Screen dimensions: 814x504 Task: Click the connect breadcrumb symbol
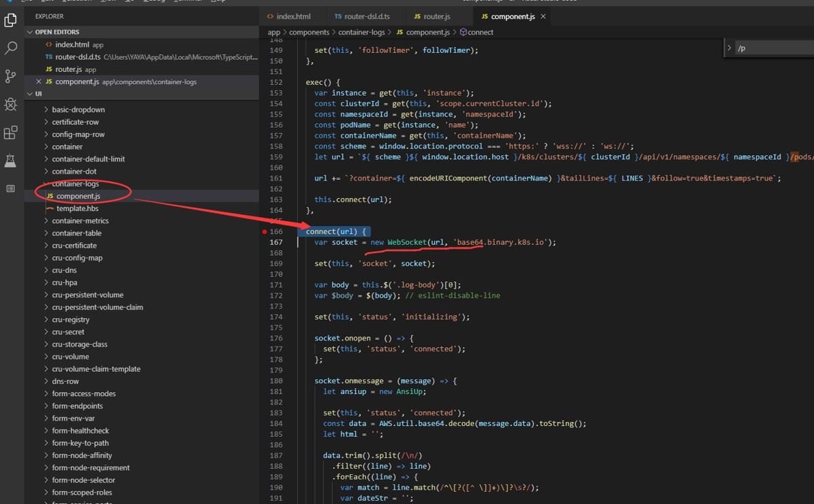pos(480,32)
